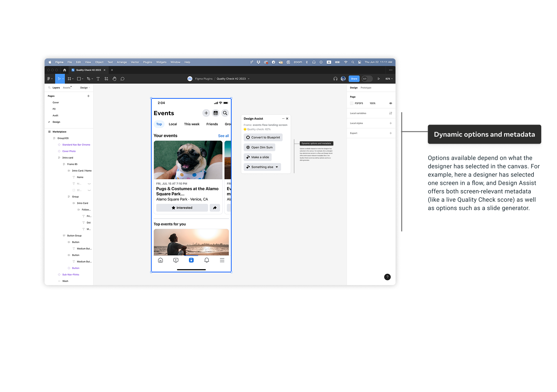This screenshot has height=392, width=557.
Task: Open the Resources components tool
Action: tap(106, 79)
